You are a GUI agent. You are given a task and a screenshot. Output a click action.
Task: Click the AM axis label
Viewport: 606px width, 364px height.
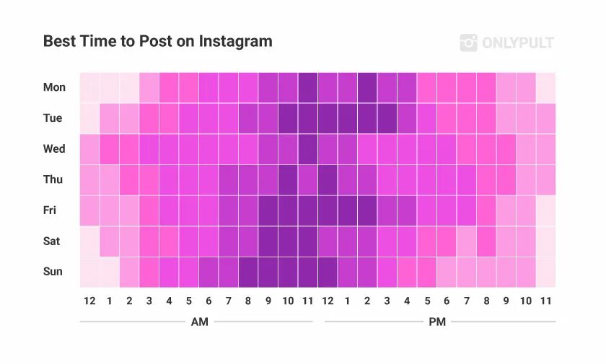click(199, 321)
